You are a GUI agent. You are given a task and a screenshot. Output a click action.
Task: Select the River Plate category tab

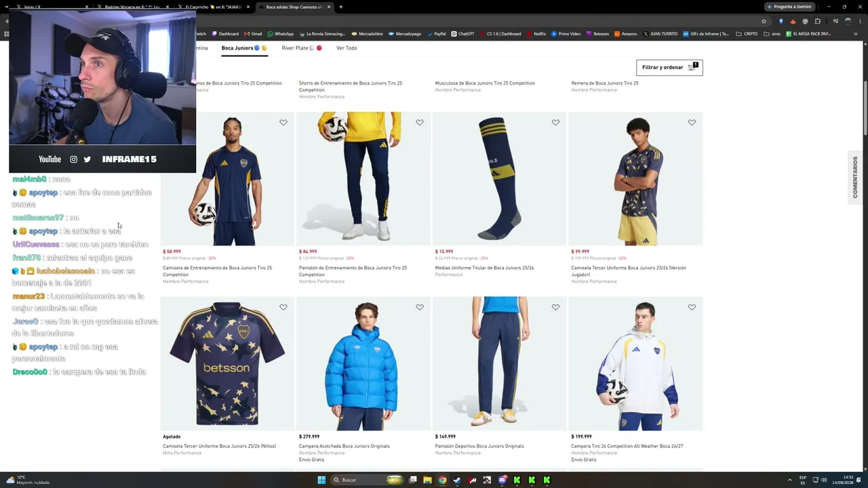tap(302, 48)
